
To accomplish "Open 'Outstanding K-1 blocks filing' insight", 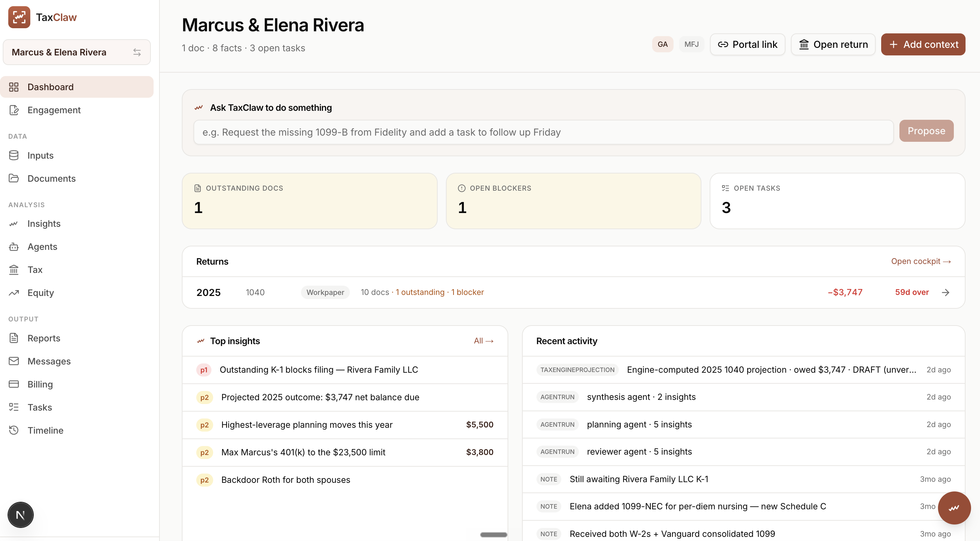I will click(x=345, y=370).
